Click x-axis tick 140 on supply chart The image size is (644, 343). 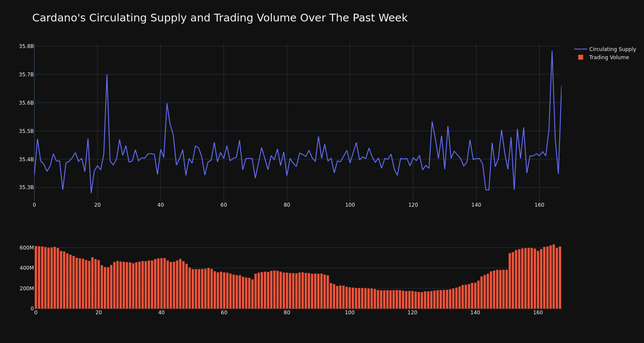(x=476, y=205)
